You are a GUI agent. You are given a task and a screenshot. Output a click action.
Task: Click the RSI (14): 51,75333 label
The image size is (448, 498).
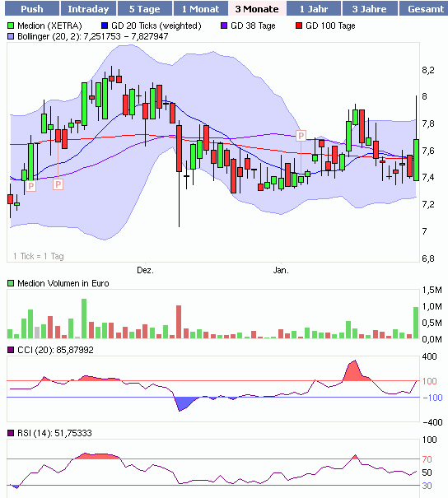click(54, 433)
